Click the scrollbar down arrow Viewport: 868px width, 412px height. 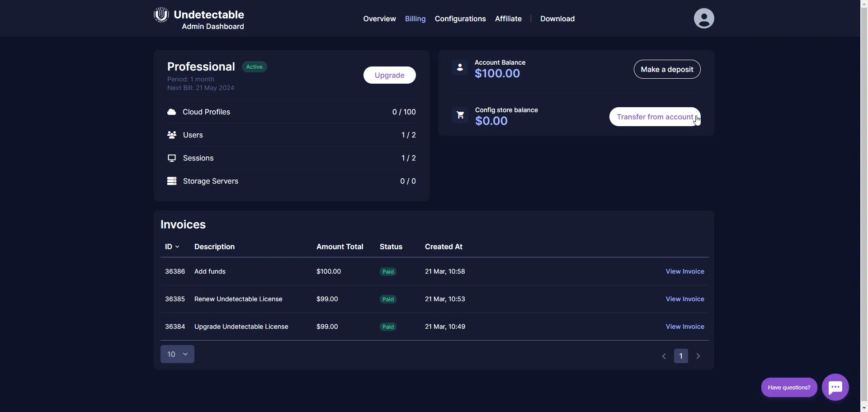(x=864, y=408)
